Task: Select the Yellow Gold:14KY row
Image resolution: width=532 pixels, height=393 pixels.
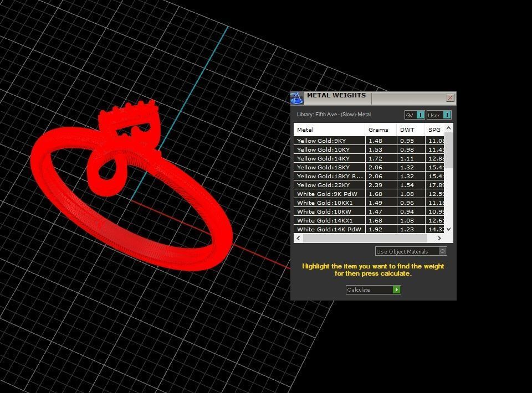Action: coord(369,158)
